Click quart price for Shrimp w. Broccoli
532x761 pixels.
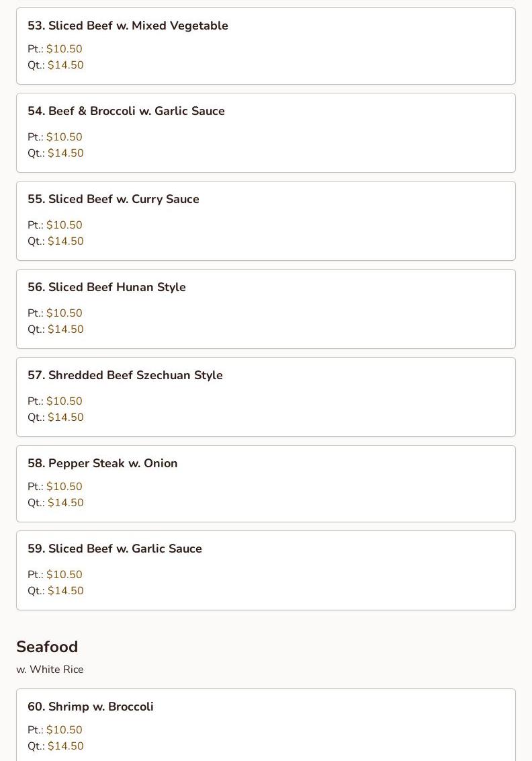[65, 746]
